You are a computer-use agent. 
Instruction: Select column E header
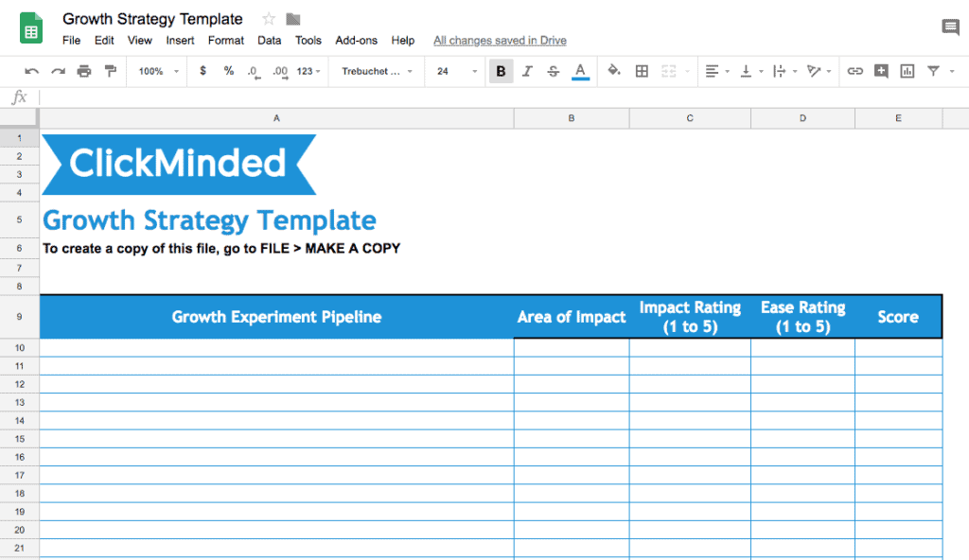[x=898, y=118]
